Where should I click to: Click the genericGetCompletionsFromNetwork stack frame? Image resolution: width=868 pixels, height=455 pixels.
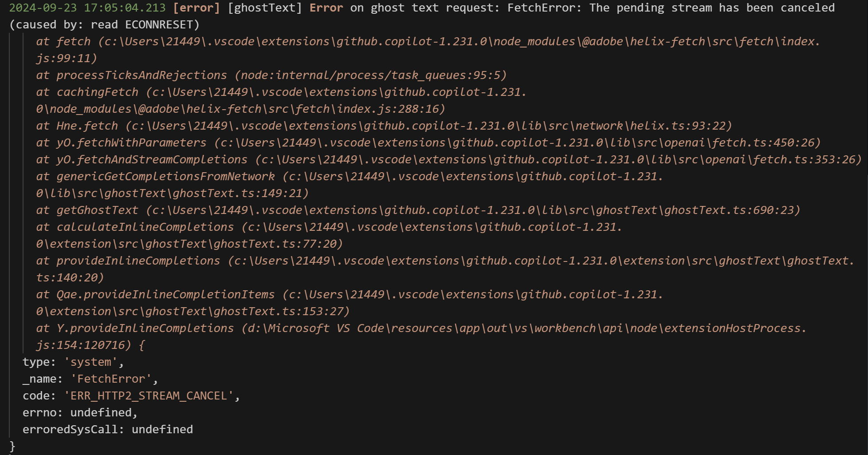(350, 185)
